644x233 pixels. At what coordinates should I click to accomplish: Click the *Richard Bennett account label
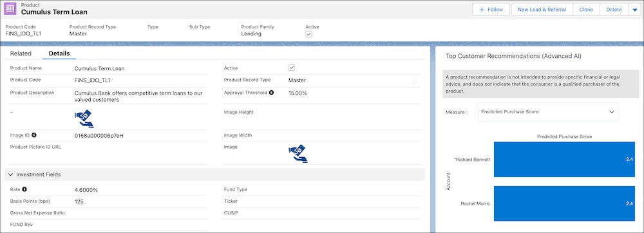point(472,160)
